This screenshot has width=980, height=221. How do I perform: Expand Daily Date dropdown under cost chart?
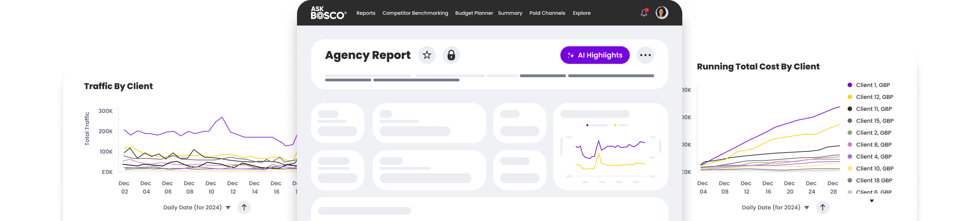click(807, 208)
